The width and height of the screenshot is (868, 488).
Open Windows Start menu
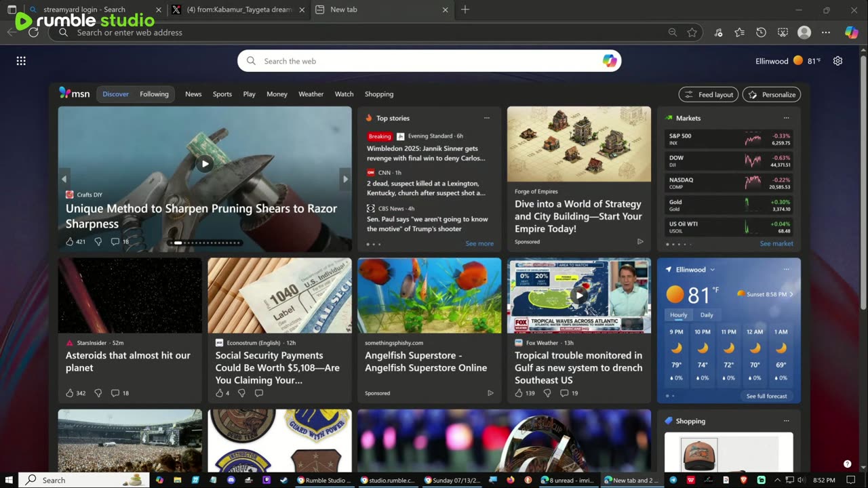pos(9,480)
